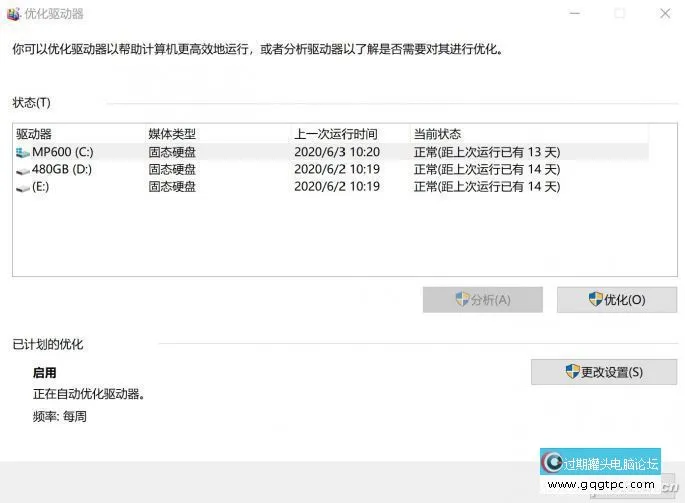Select the MP600 (C:) drive icon
Screen dimensions: 685x503
pos(23,153)
